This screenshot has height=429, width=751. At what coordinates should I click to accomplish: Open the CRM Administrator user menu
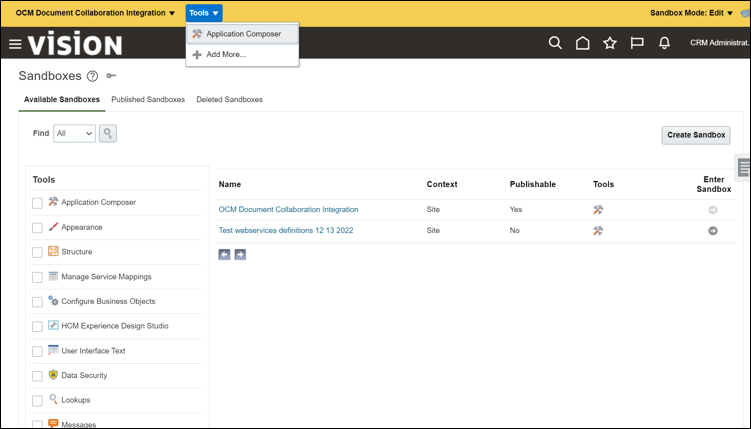tap(719, 43)
